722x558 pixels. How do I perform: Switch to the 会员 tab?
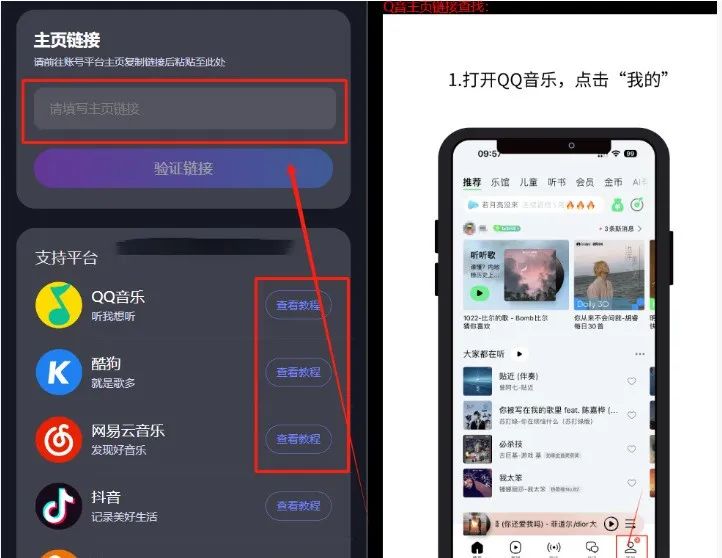(585, 182)
